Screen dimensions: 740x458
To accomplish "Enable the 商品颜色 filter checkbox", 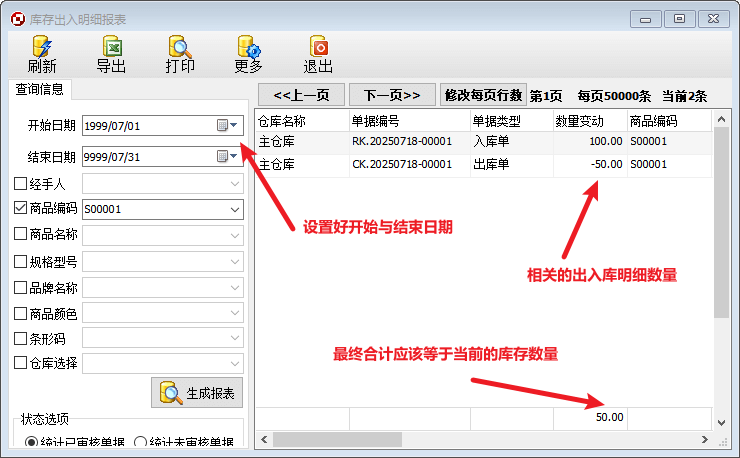I will point(20,313).
